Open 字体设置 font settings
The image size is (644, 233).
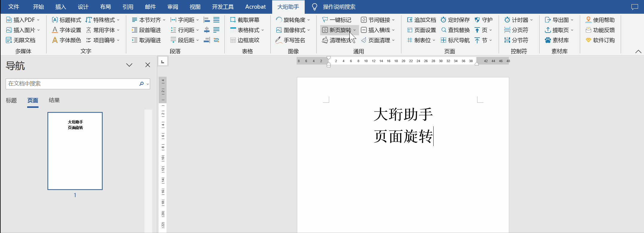(x=66, y=30)
